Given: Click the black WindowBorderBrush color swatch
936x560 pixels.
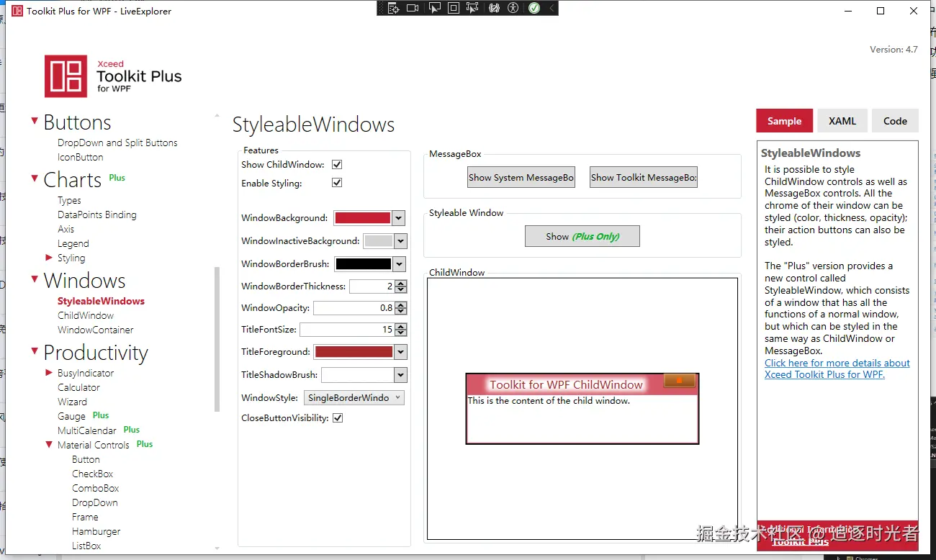Looking at the screenshot, I should (x=364, y=264).
